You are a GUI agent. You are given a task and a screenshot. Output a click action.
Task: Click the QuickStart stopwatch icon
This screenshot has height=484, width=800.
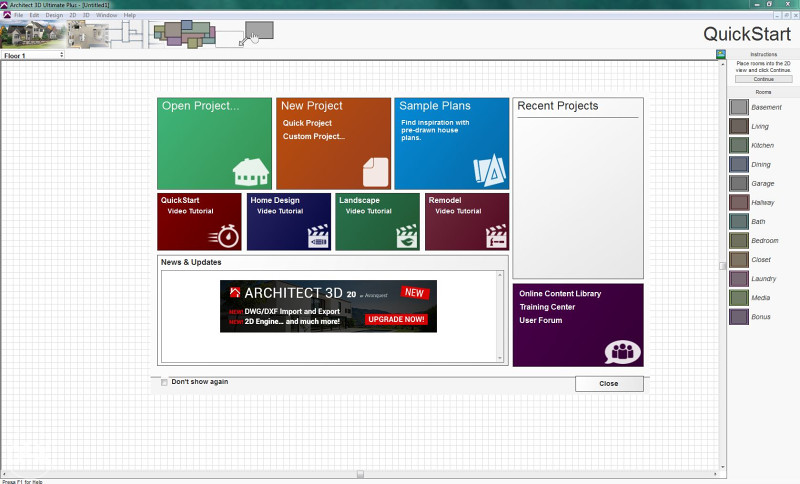[224, 236]
